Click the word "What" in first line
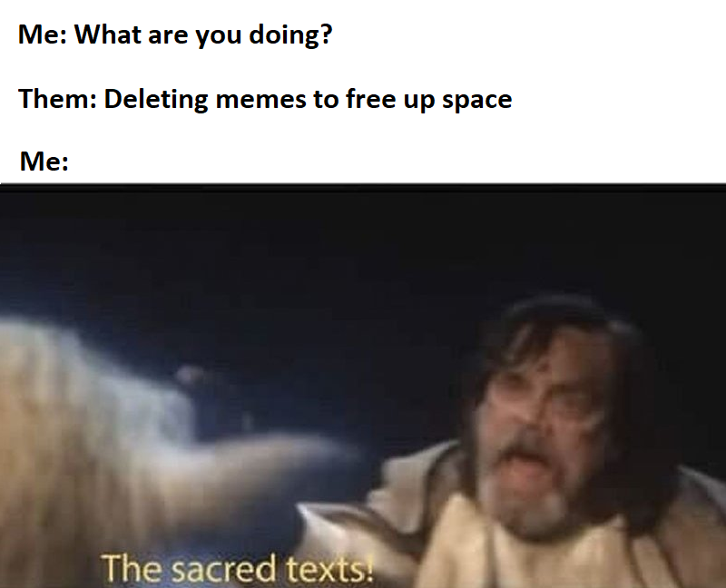The height and width of the screenshot is (588, 726). [x=108, y=34]
